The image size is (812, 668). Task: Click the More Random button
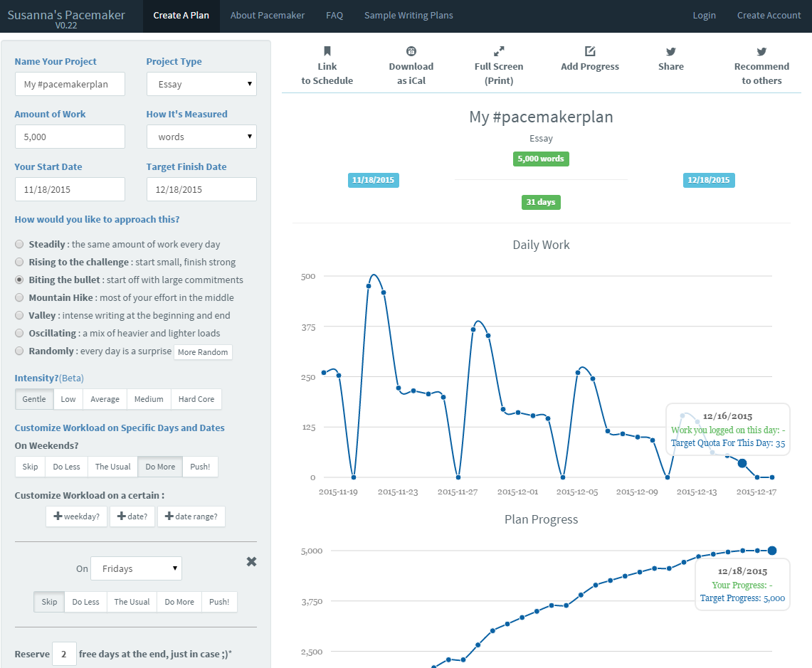tap(203, 352)
